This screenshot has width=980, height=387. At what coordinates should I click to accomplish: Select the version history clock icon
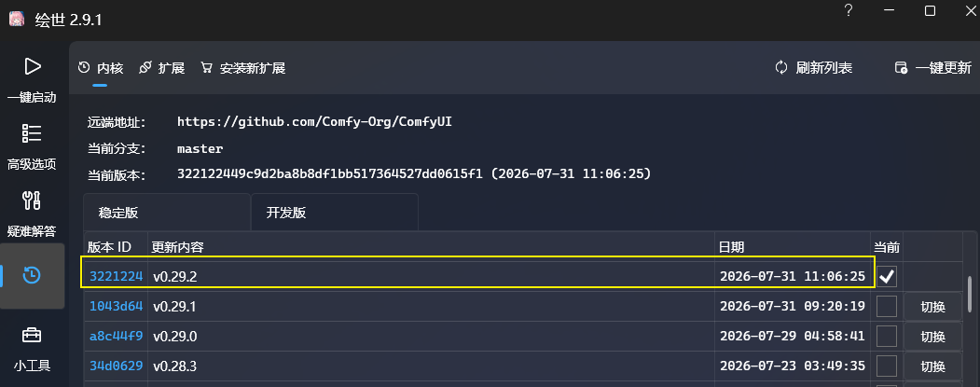(x=32, y=274)
